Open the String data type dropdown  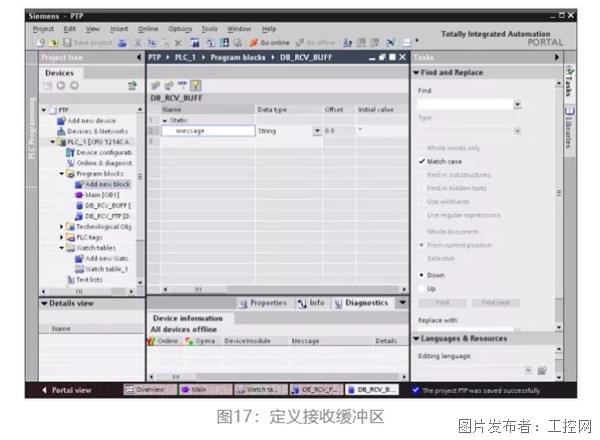point(318,131)
